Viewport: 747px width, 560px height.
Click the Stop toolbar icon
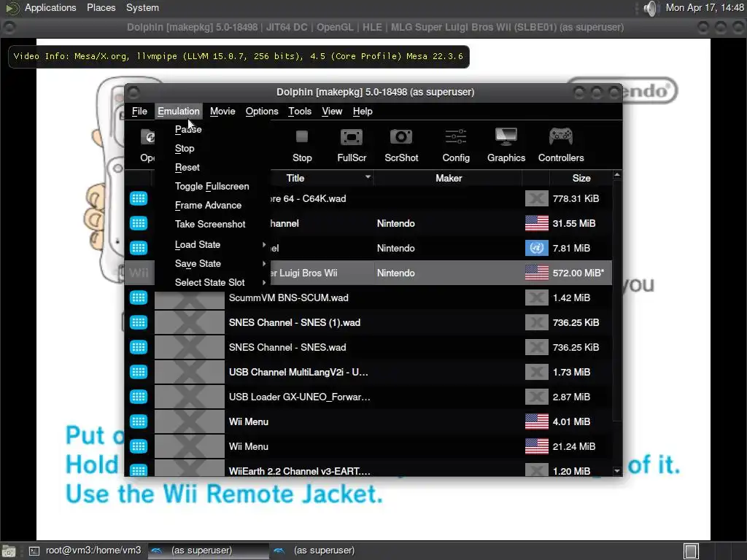(x=301, y=145)
